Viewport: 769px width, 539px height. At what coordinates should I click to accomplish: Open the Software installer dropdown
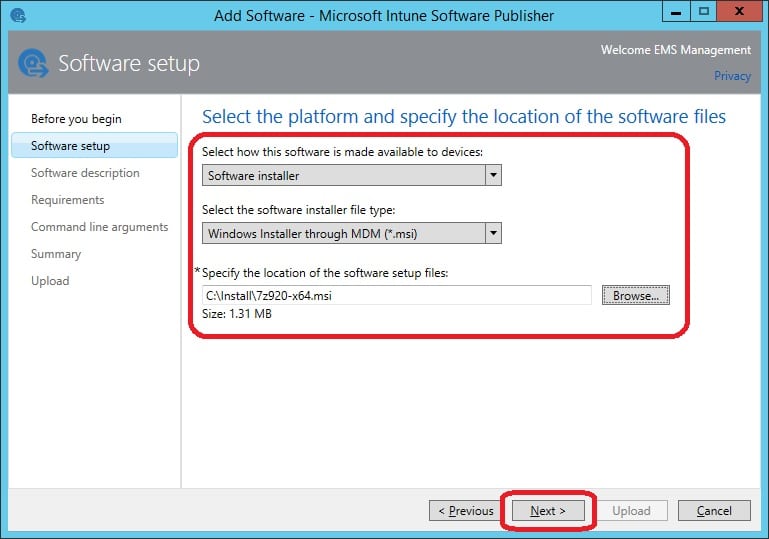pyautogui.click(x=352, y=175)
